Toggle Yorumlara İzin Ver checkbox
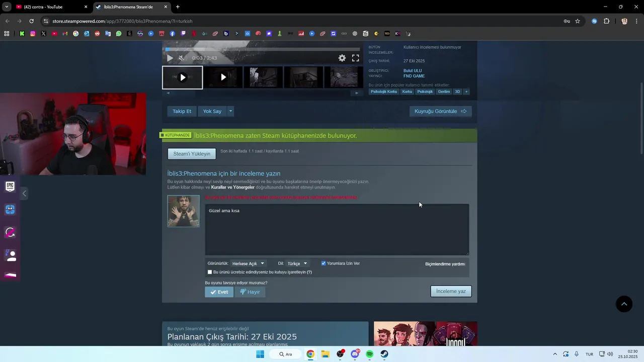644x362 pixels. (x=324, y=263)
